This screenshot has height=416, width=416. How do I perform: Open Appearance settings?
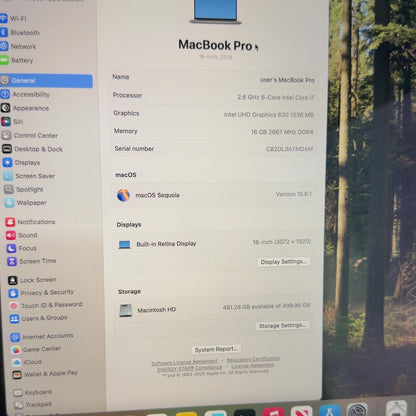[x=25, y=108]
